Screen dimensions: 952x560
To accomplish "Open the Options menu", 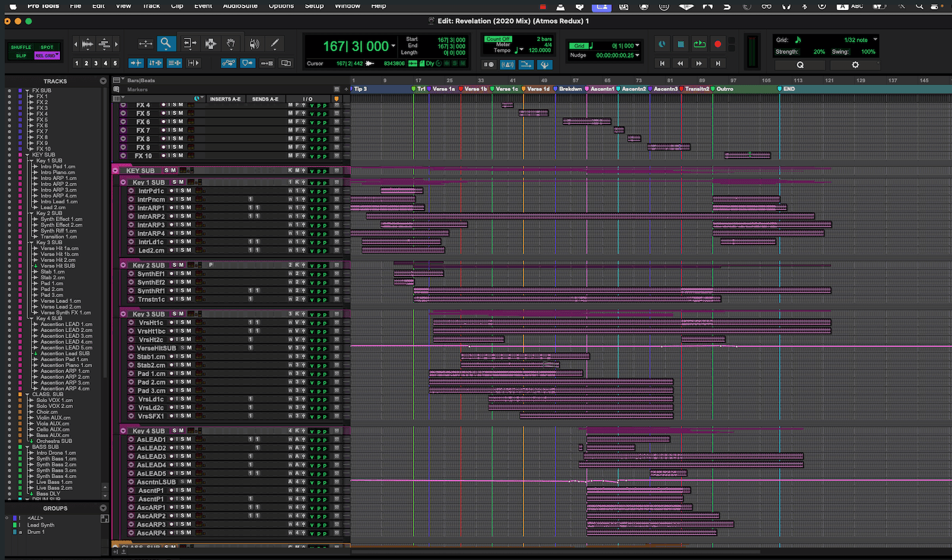I will (x=281, y=7).
